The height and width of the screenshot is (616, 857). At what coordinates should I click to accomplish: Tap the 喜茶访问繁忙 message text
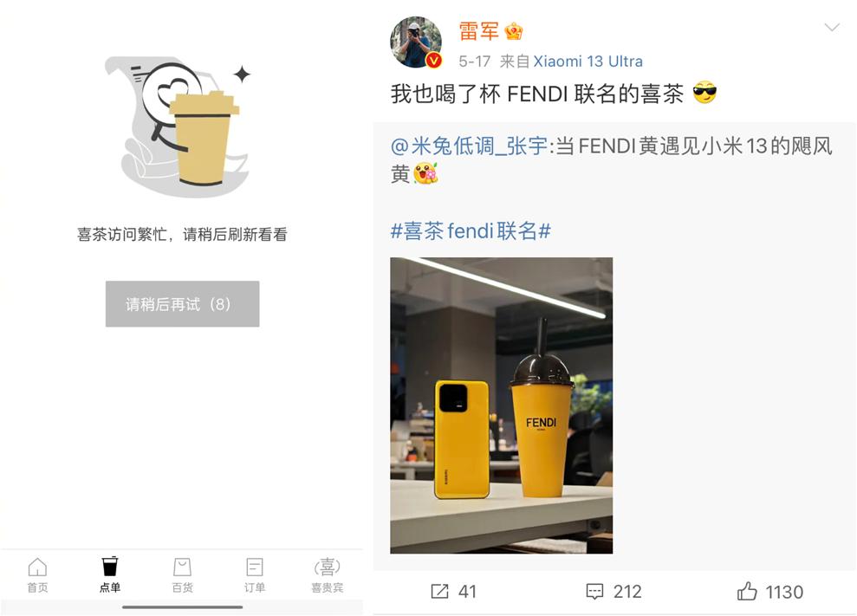[x=182, y=235]
